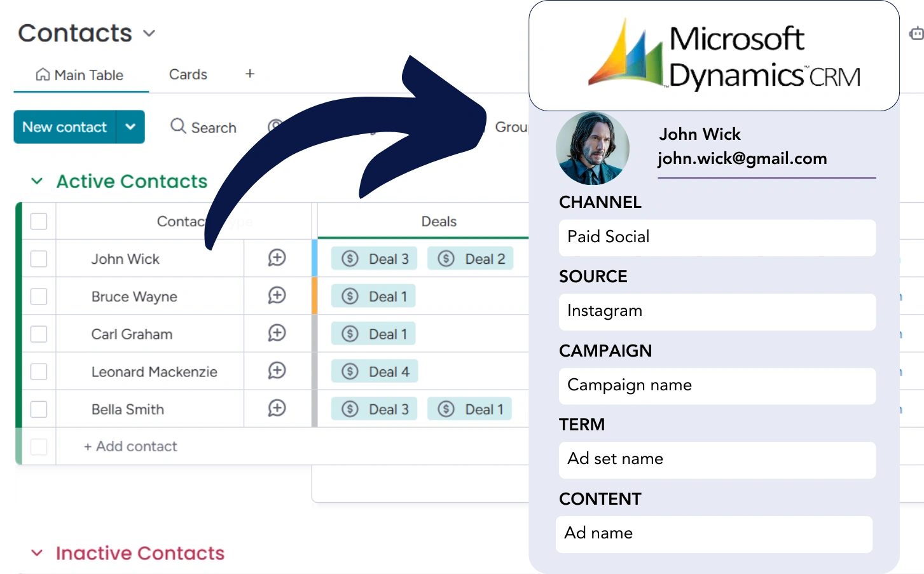Open conversation icon for John Wick
The height and width of the screenshot is (574, 924).
click(x=277, y=258)
